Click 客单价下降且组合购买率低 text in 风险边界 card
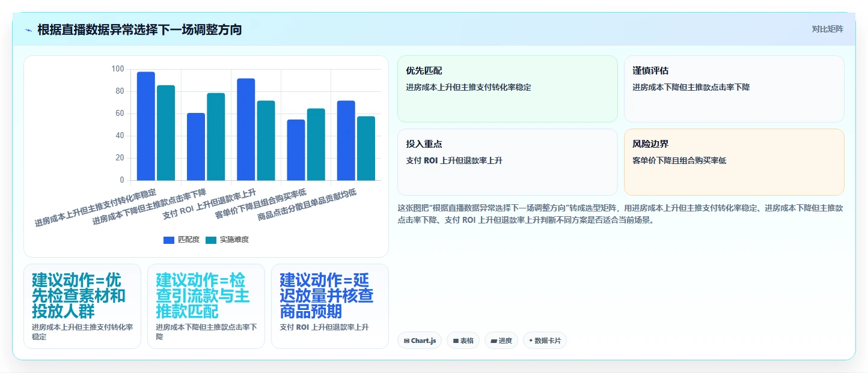The image size is (868, 373). pos(679,161)
